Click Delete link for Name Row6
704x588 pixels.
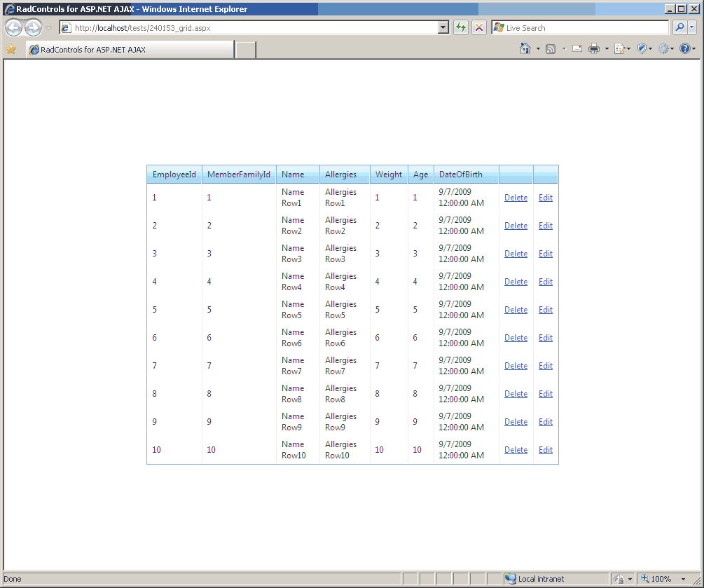516,338
